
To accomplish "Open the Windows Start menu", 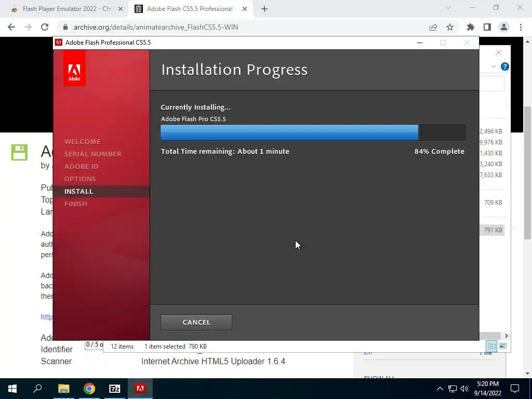I will [x=12, y=389].
